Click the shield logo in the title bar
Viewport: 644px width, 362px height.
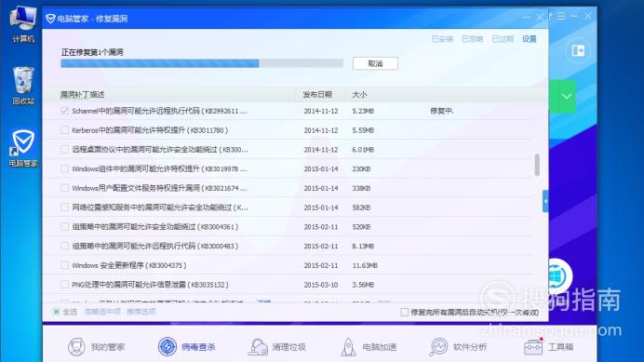[50, 19]
